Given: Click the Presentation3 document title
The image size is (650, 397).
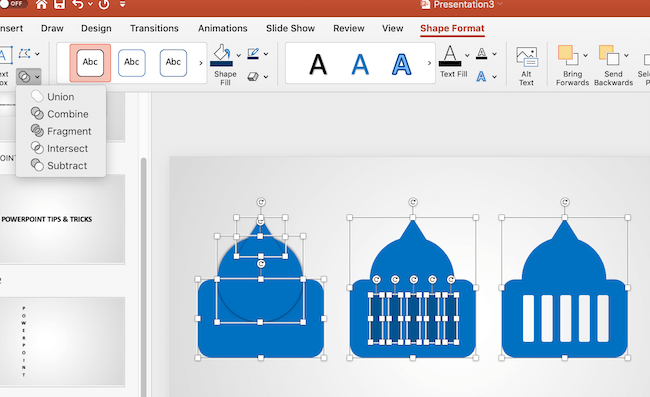Looking at the screenshot, I should click(x=463, y=5).
